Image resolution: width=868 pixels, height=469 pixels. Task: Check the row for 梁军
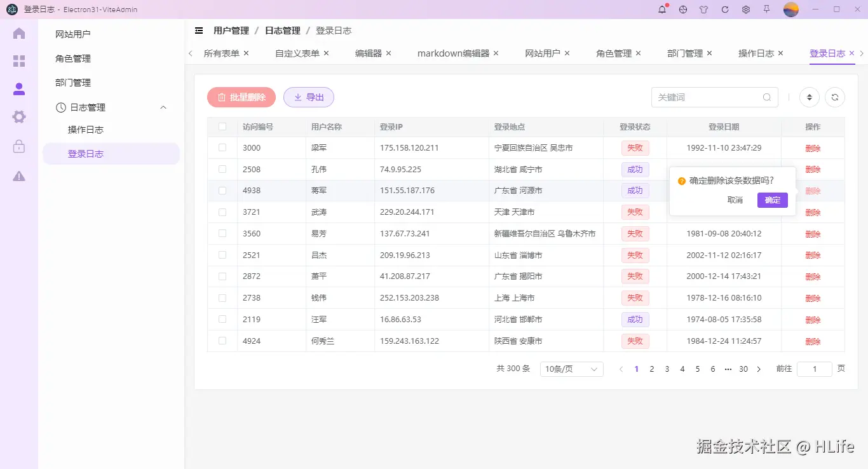click(222, 147)
